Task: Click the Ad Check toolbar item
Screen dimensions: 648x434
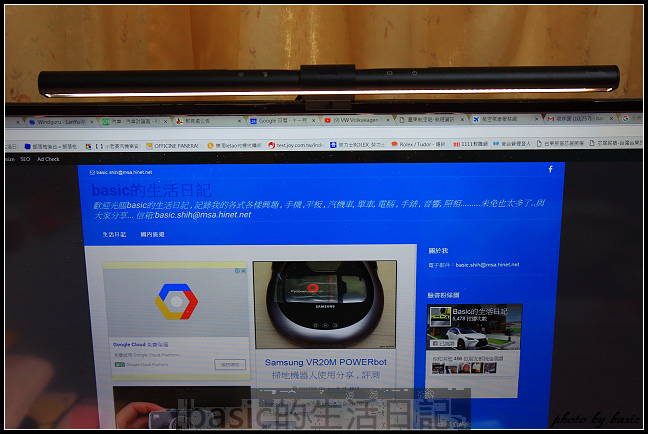Action: pyautogui.click(x=48, y=159)
